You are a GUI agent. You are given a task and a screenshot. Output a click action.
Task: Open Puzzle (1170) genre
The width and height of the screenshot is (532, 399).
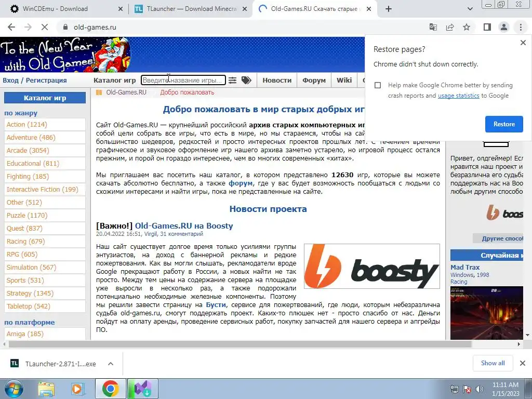(45, 216)
